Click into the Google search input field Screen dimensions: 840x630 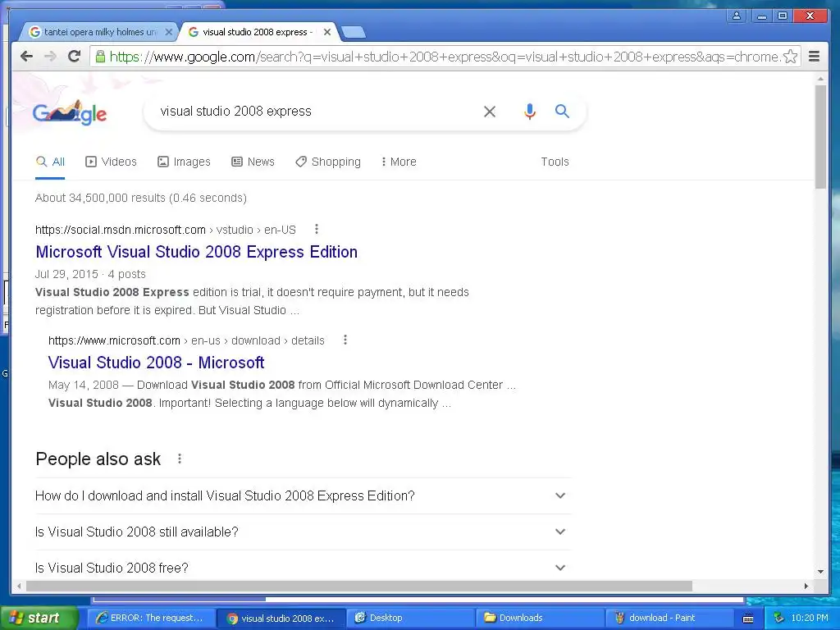pos(316,112)
